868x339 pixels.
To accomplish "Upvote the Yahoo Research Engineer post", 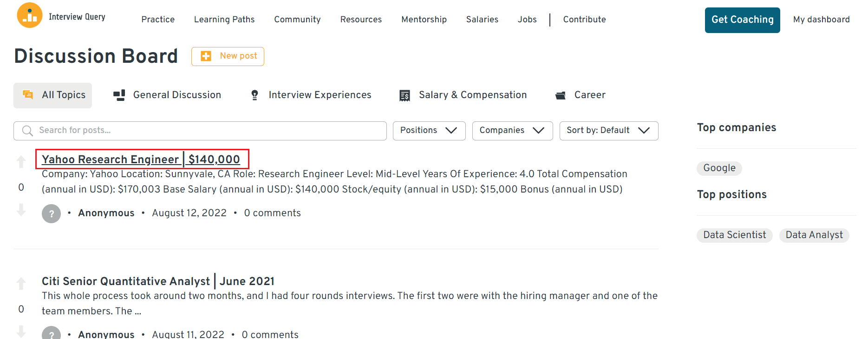I will tap(21, 162).
